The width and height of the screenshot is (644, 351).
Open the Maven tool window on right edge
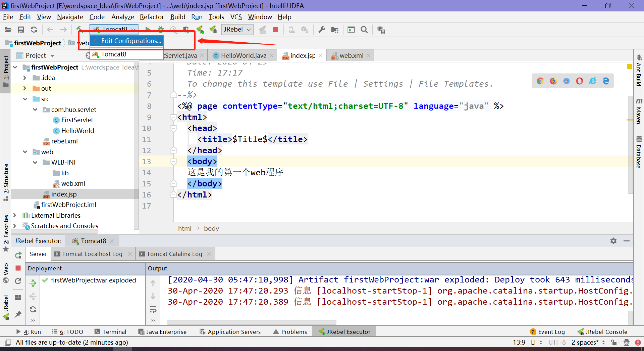(x=639, y=111)
